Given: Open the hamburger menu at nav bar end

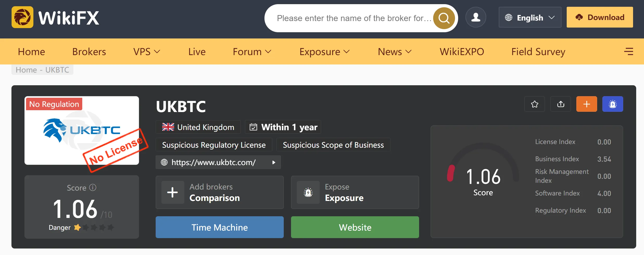Looking at the screenshot, I should (629, 51).
